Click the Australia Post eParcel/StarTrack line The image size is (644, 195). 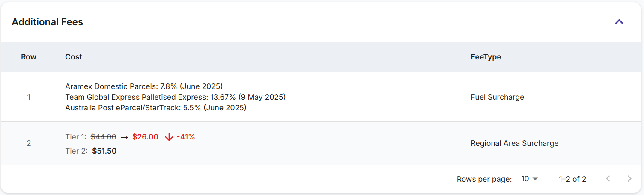156,108
